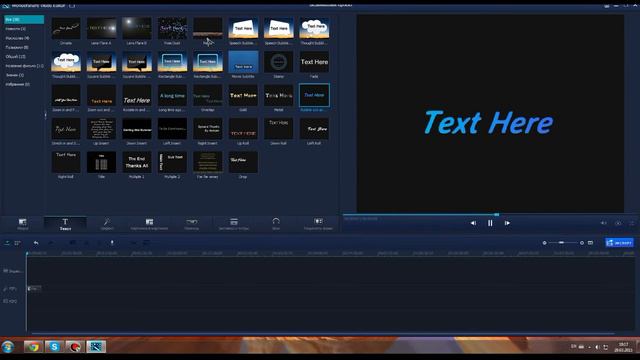This screenshot has width=640, height=360.
Task: Select the highlighted All (38) category
Action: click(24, 19)
